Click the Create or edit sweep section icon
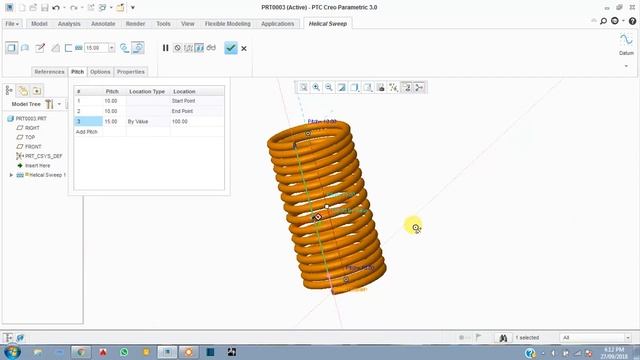The height and width of the screenshot is (360, 640). pos(40,48)
